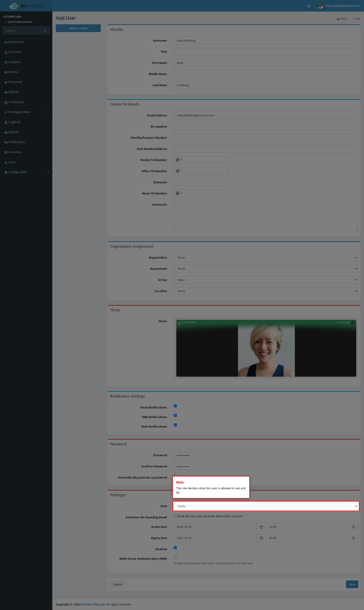Click the sidebar Search field

(26, 31)
